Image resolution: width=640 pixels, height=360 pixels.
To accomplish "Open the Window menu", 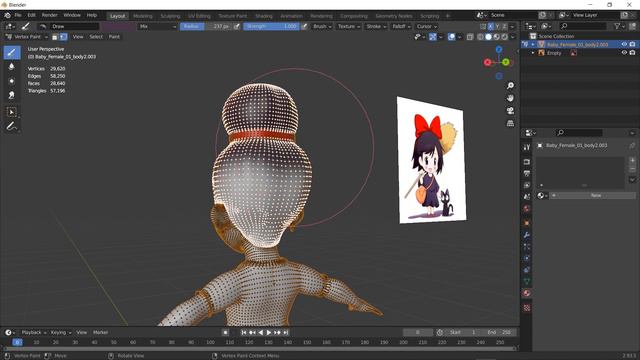I will click(x=72, y=15).
